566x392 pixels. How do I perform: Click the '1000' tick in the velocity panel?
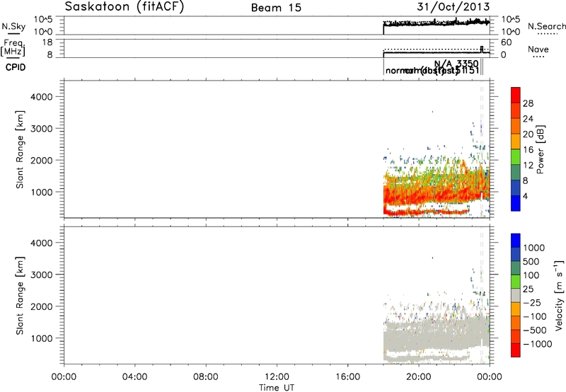point(42,338)
